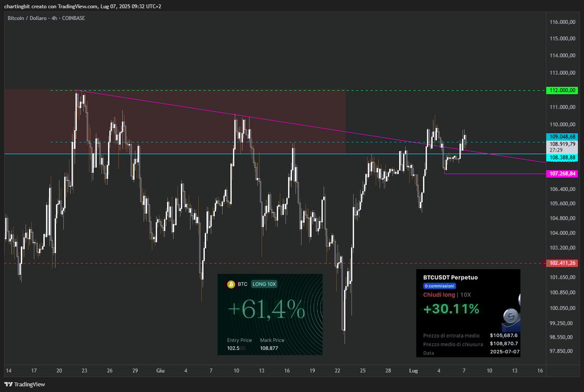Image resolution: width=584 pixels, height=392 pixels.
Task: Click the 28 date label on time axis
Action: point(388,371)
